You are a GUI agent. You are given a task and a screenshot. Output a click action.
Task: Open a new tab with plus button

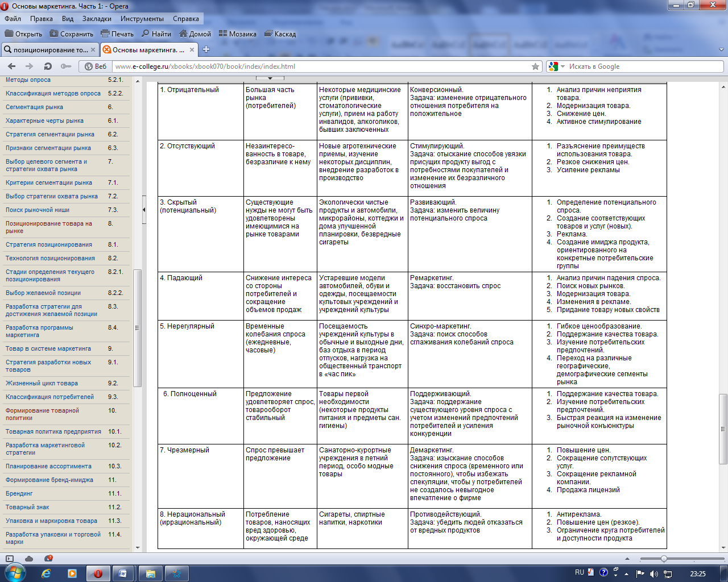(206, 49)
